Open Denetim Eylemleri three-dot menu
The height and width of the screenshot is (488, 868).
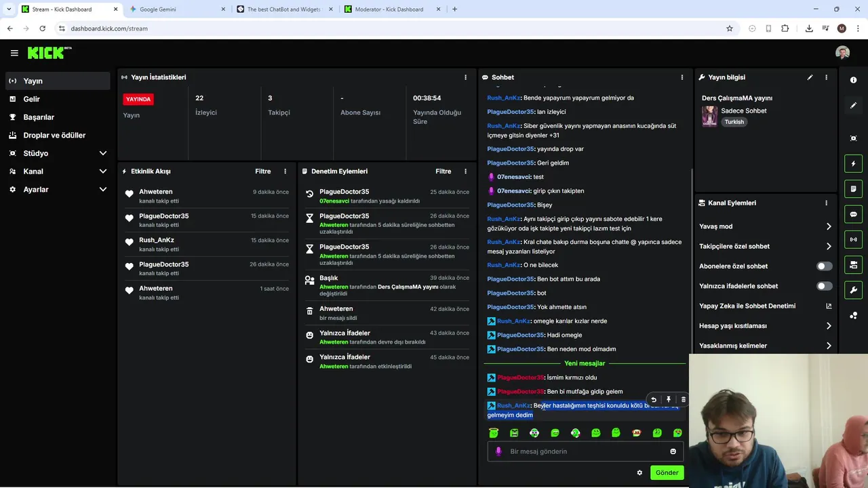pyautogui.click(x=465, y=171)
